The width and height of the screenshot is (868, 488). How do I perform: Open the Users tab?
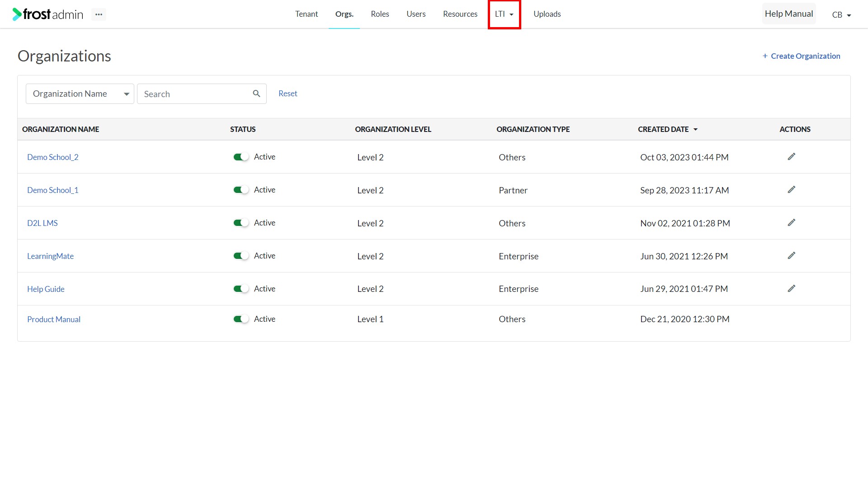[x=416, y=14]
